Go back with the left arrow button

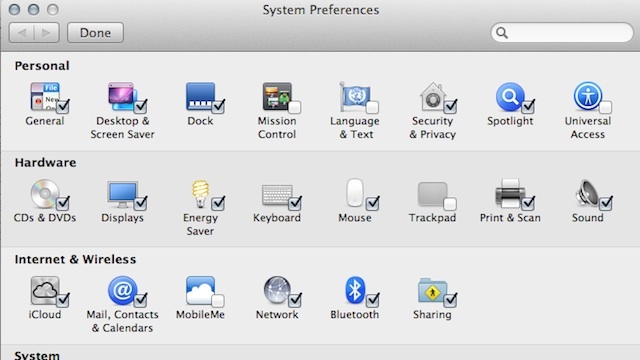coord(22,33)
